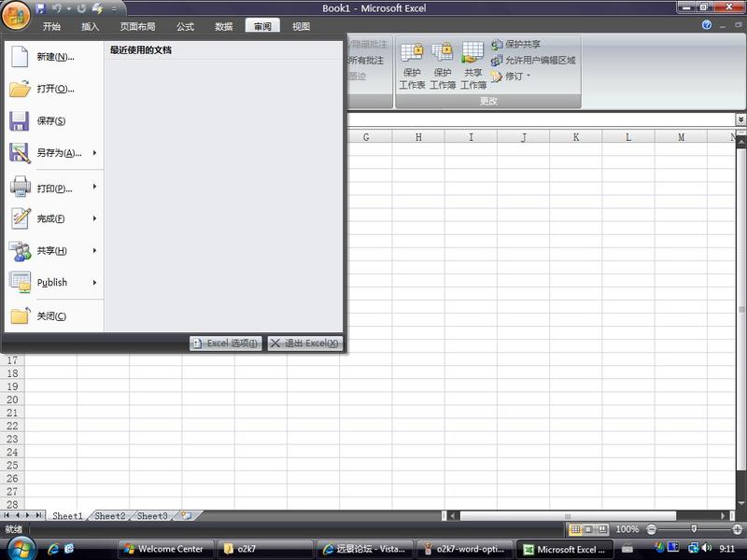Click 关闭(C) in the Office menu
Viewport: 747px width, 560px height.
tap(54, 316)
